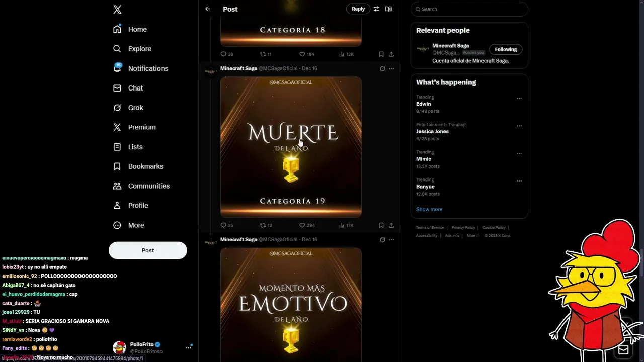Like the Categoría 18 post

pos(306,54)
